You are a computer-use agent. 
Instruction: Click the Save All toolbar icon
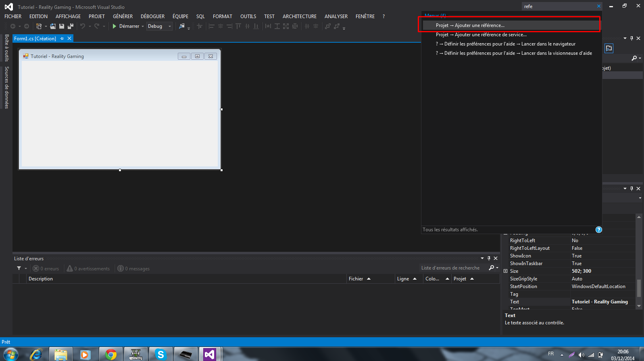click(71, 26)
